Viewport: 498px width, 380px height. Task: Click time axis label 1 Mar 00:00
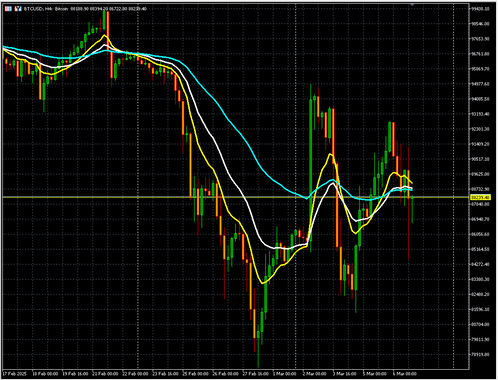[284, 374]
